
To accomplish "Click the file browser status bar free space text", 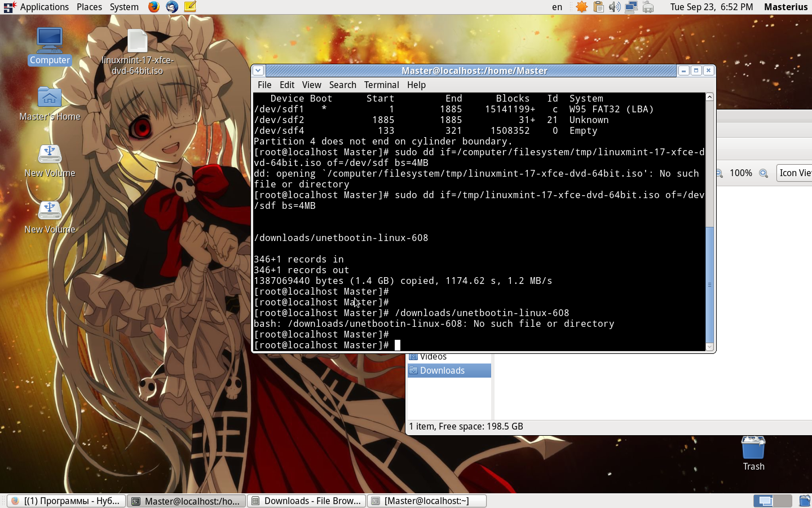I will (x=466, y=426).
